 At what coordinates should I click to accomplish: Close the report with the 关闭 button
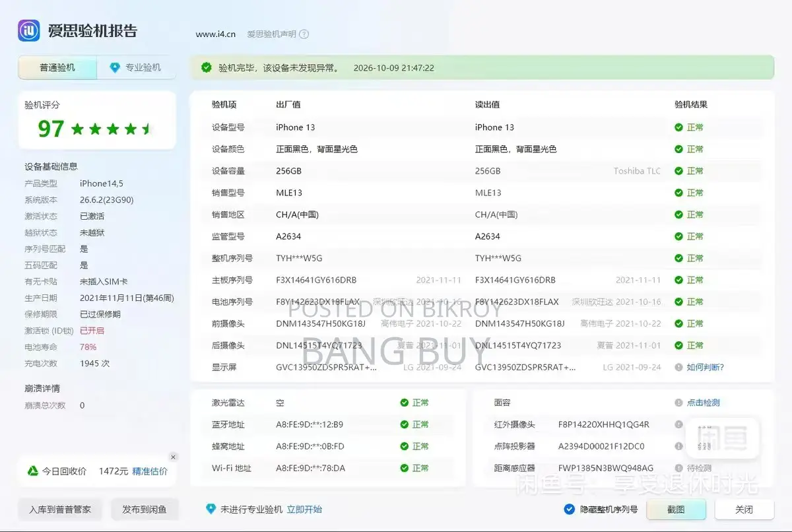click(x=744, y=510)
